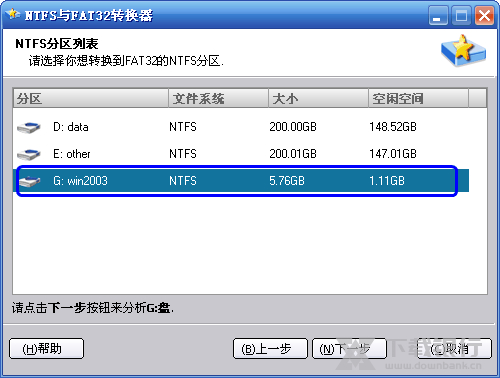Cancel with the (C)取消 button
The image size is (500, 378).
(454, 349)
